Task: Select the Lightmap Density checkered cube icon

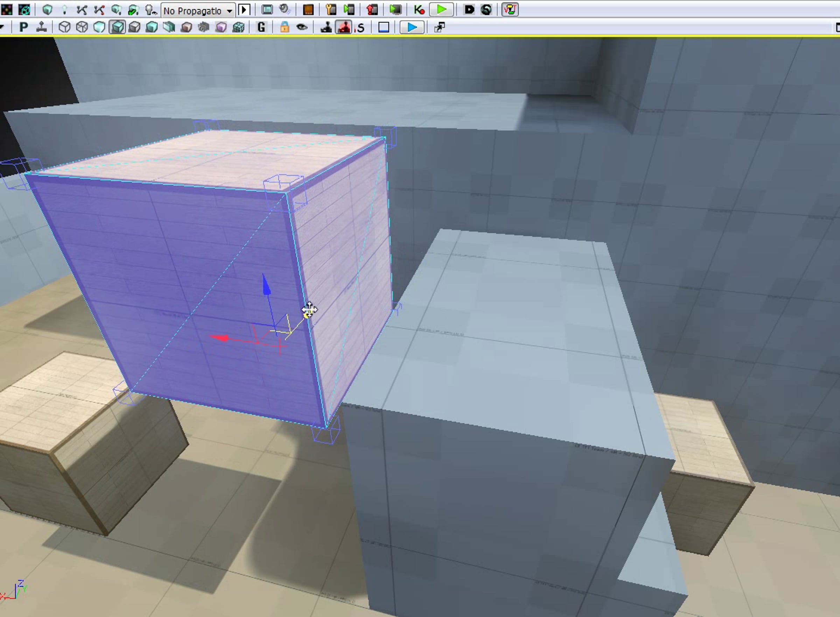Action: (x=239, y=27)
